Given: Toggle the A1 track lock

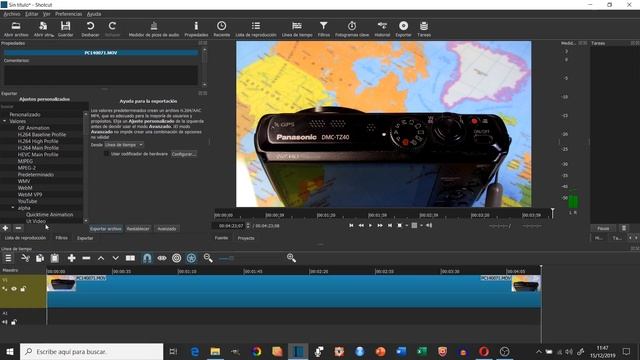Looking at the screenshot, I should 14,322.
